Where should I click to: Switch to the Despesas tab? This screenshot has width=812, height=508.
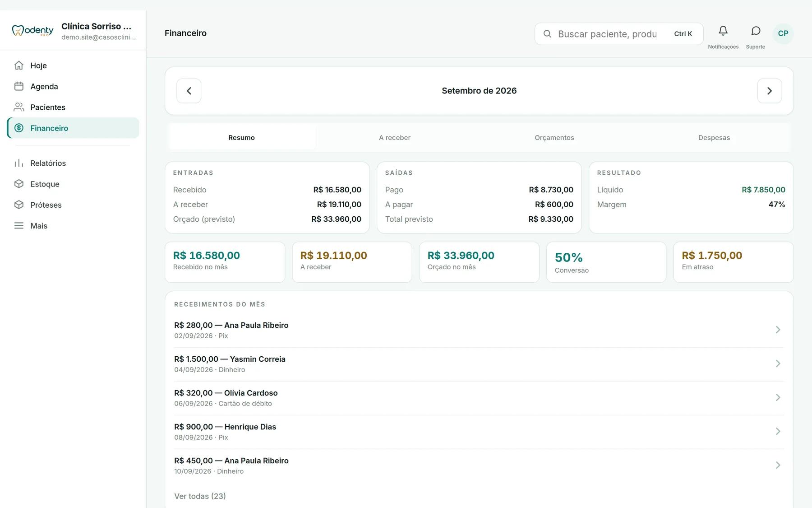tap(714, 138)
